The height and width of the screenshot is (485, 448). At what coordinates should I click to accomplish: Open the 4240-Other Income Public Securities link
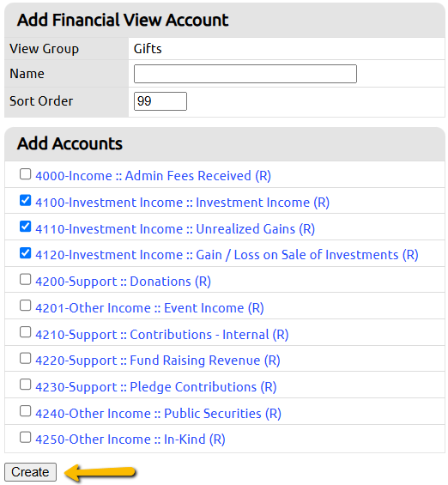tap(158, 414)
